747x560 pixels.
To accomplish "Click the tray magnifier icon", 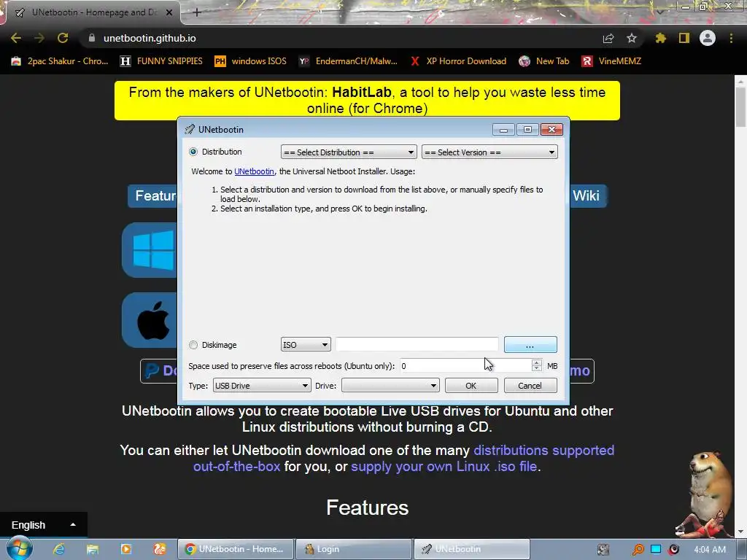I will (638, 550).
